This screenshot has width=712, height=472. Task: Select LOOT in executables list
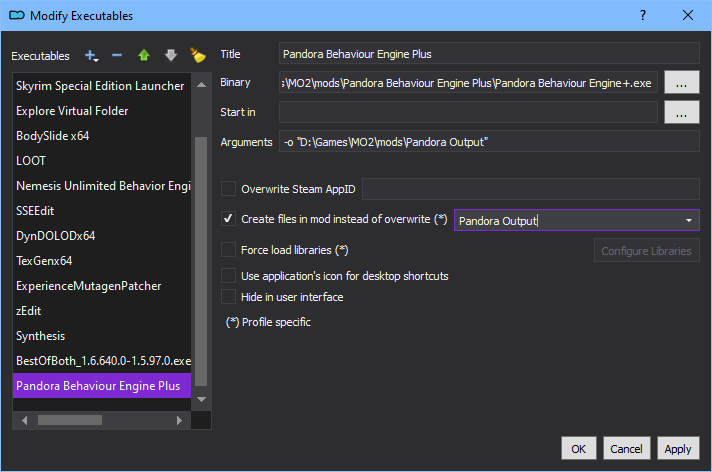[x=102, y=161]
